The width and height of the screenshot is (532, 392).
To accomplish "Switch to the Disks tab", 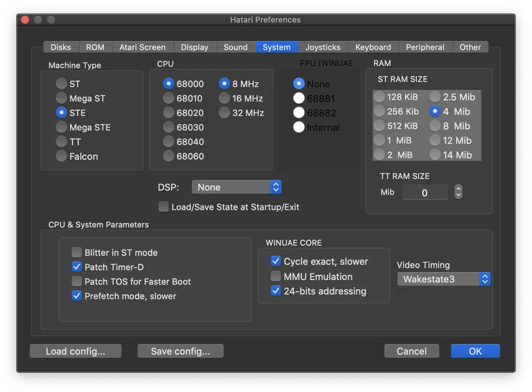I will pyautogui.click(x=61, y=47).
